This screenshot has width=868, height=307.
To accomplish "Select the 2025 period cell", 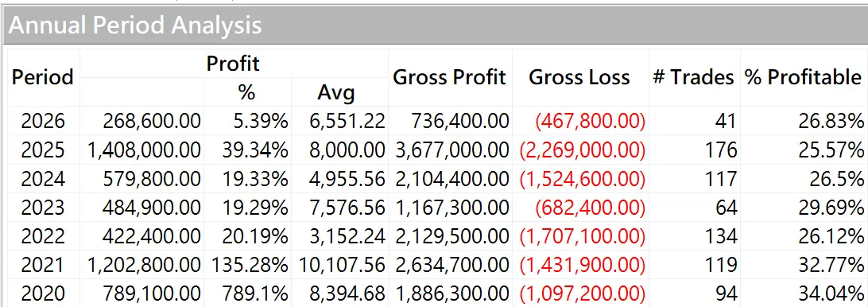I will [43, 150].
